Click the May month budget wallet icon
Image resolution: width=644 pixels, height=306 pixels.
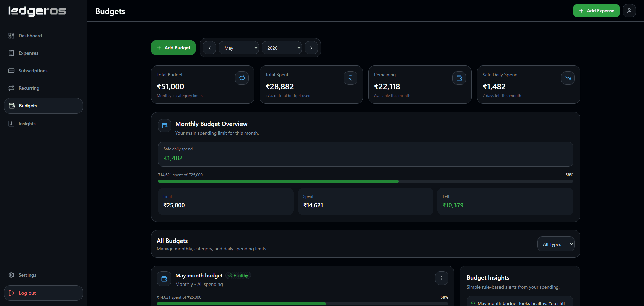point(164,279)
